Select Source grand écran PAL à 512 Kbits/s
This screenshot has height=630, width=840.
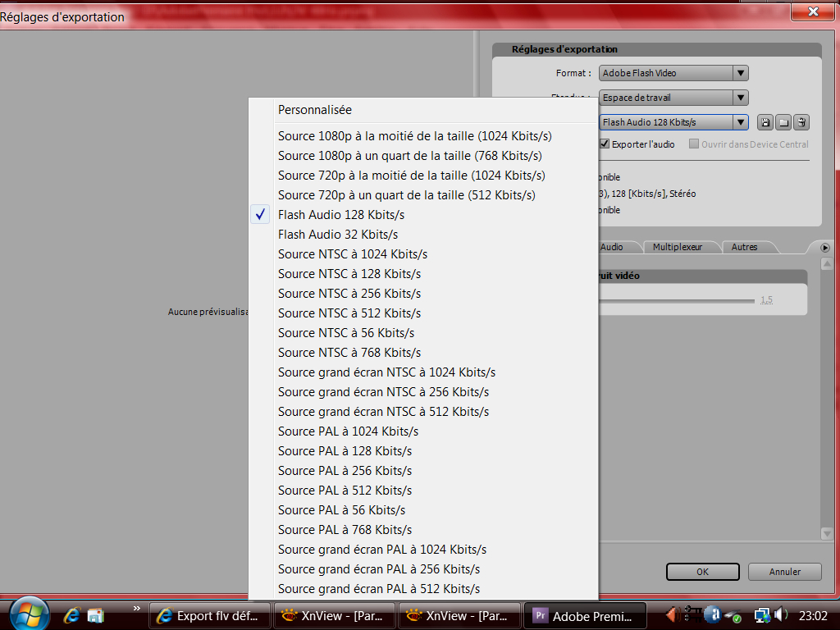(x=423, y=589)
